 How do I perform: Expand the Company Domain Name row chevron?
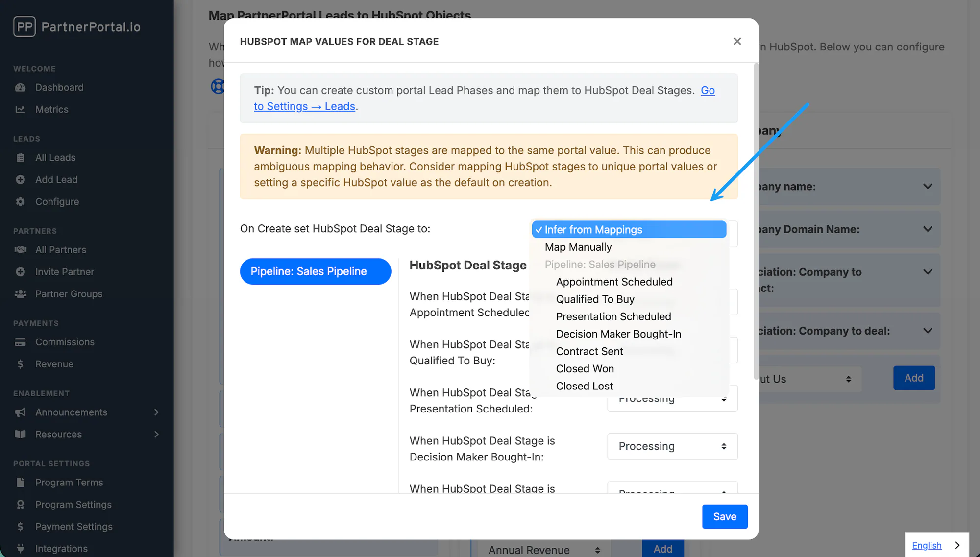pyautogui.click(x=928, y=229)
